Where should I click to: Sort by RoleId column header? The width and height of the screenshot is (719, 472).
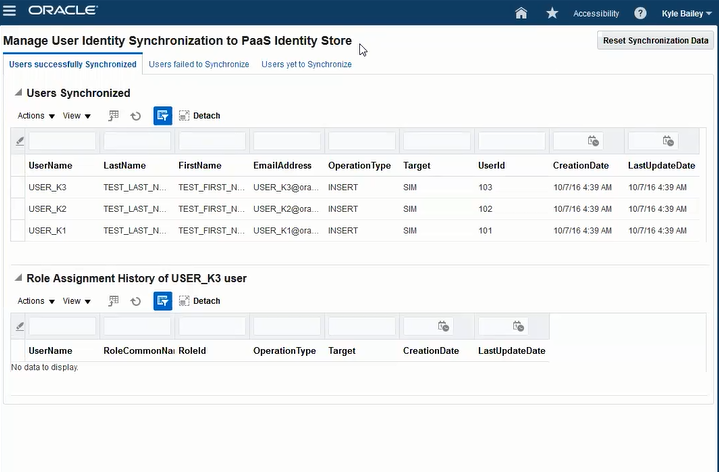(192, 351)
